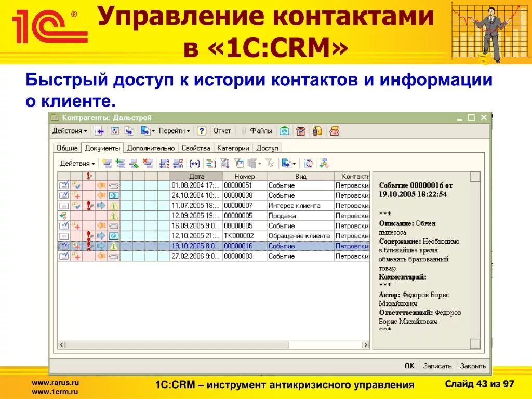Select the Интерес клиента cell
Image resolution: width=532 pixels, height=399 pixels.
click(300, 206)
